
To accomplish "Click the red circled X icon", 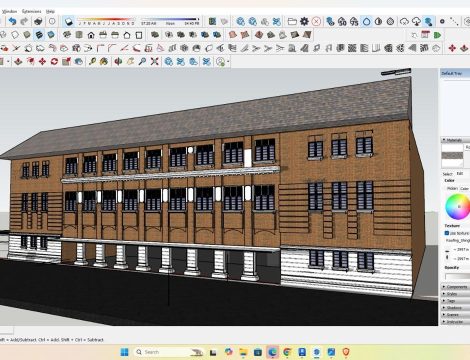I will coord(316,22).
